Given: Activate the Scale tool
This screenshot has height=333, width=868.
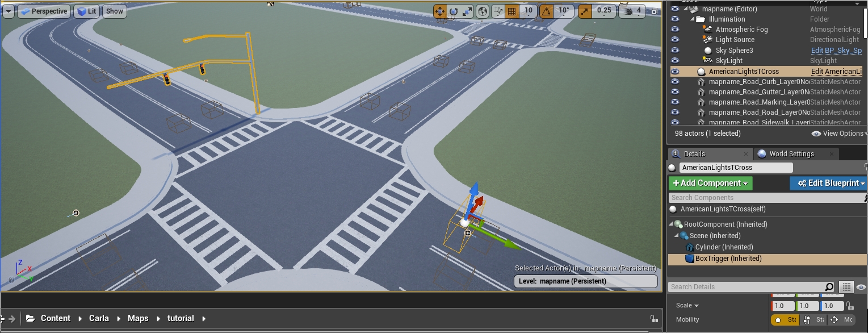Looking at the screenshot, I should click(x=467, y=11).
